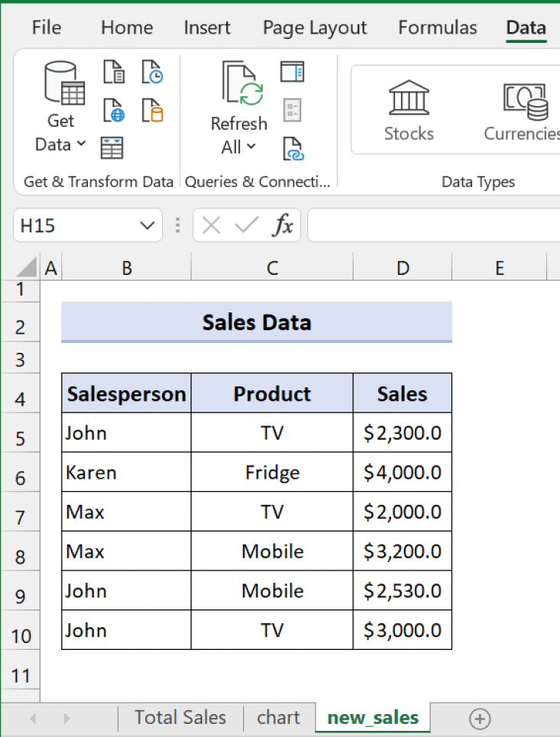Open the File menu
Viewport: 560px width, 737px height.
[47, 28]
